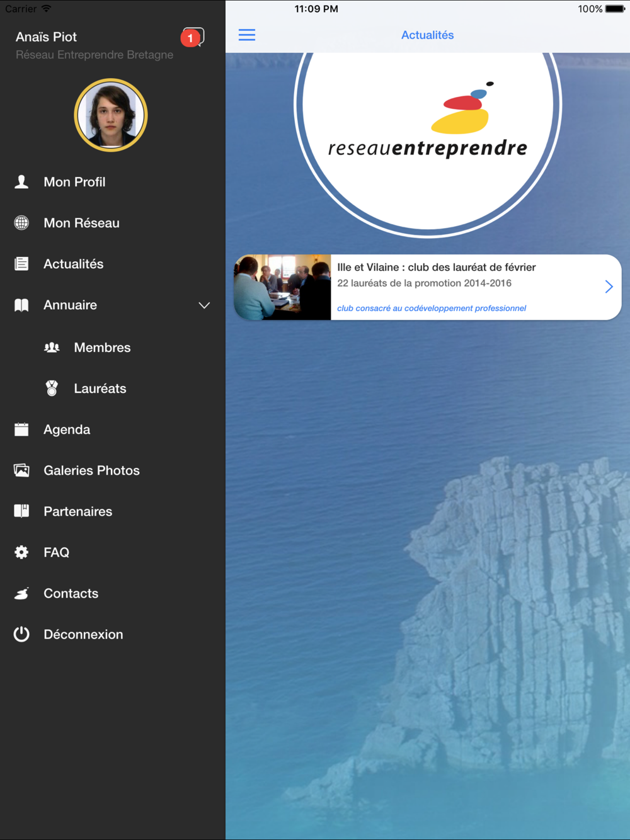Open the meeting photo thumbnail in news card
The width and height of the screenshot is (630, 840).
(282, 287)
